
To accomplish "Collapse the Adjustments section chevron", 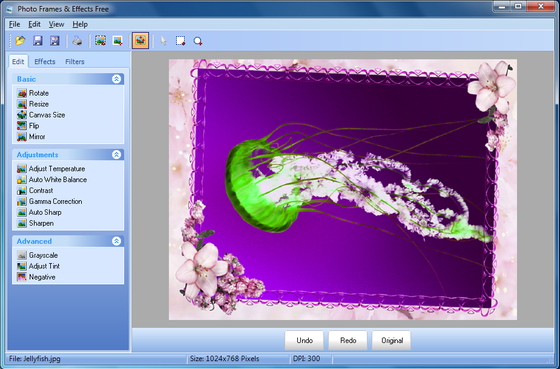I will 116,155.
